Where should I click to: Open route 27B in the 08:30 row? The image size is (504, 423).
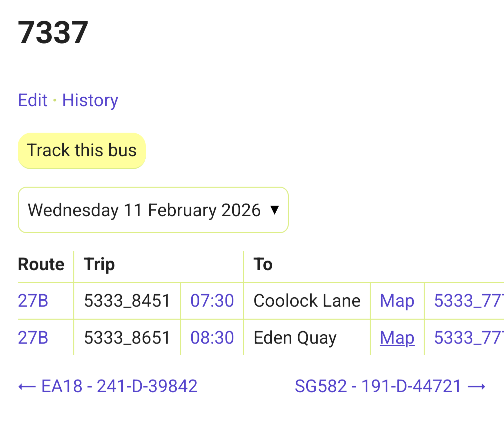33,338
